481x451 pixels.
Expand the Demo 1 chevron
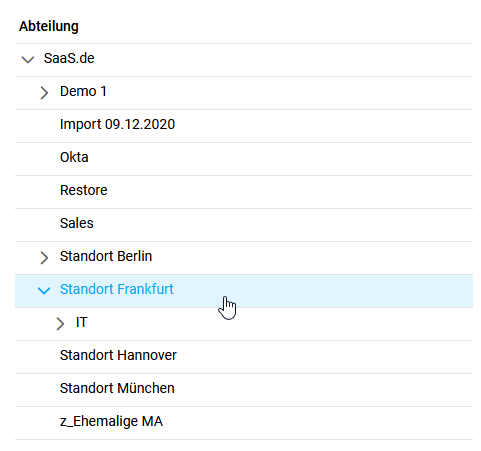[x=44, y=93]
